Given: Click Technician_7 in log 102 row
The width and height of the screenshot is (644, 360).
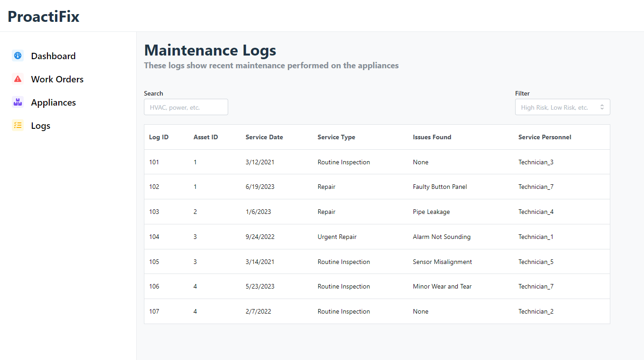Looking at the screenshot, I should click(x=536, y=187).
